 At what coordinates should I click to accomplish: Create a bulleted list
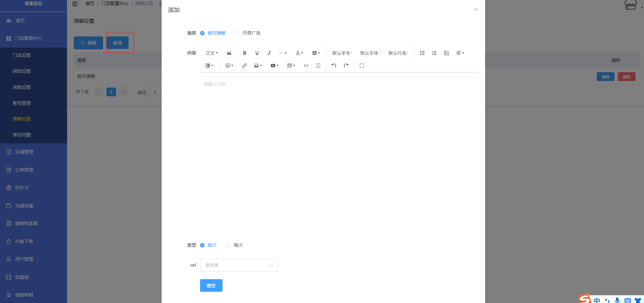422,53
